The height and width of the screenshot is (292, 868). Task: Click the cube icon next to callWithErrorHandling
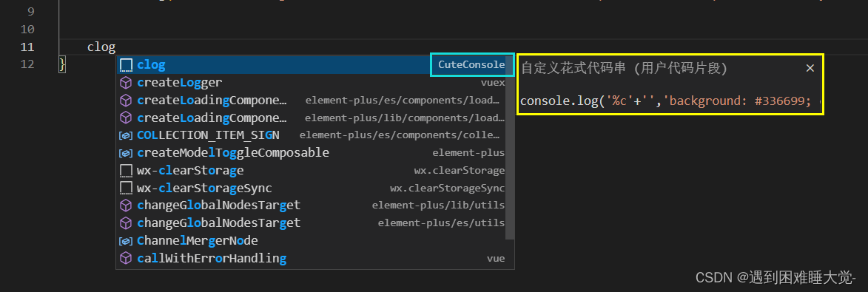point(127,258)
